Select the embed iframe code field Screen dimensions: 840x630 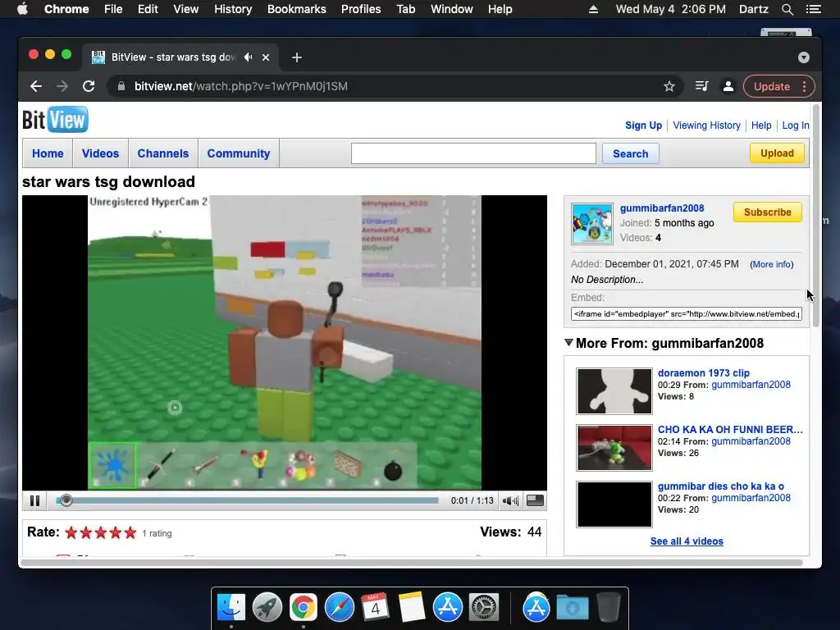click(687, 314)
